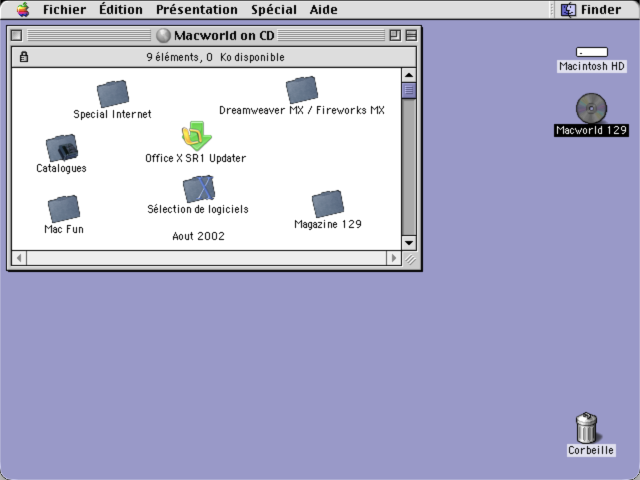Open the Finder application menu
The width and height of the screenshot is (640, 480).
tap(591, 9)
